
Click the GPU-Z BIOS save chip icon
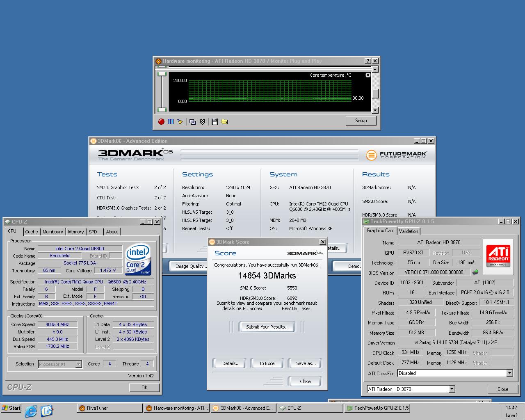(475, 272)
